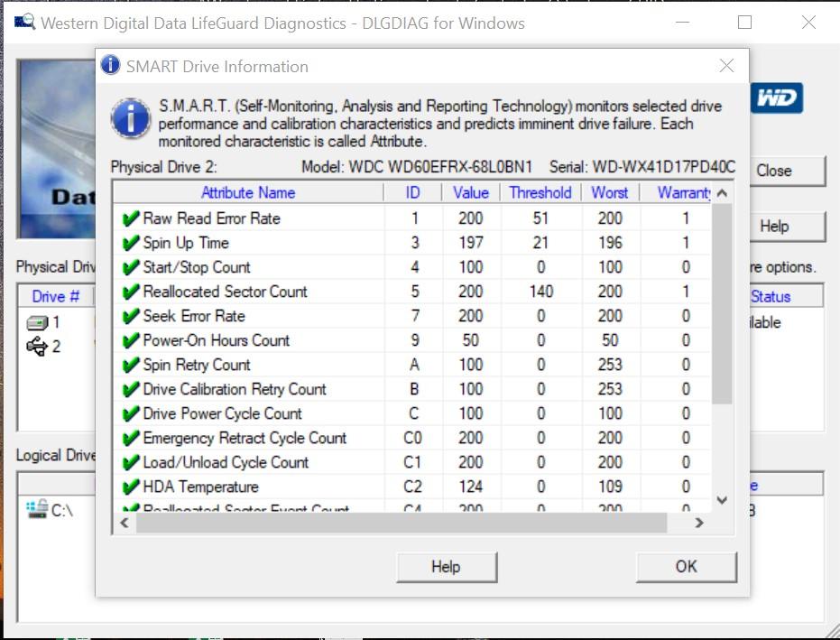The width and height of the screenshot is (840, 640).
Task: Click the vertical scrollbar thumb of attribute list
Action: pyautogui.click(x=722, y=303)
